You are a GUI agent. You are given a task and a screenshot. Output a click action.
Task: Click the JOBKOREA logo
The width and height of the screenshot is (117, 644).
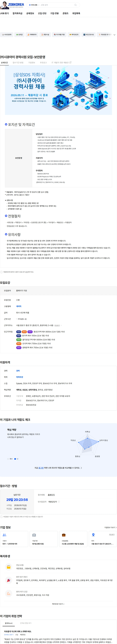coord(16,5)
